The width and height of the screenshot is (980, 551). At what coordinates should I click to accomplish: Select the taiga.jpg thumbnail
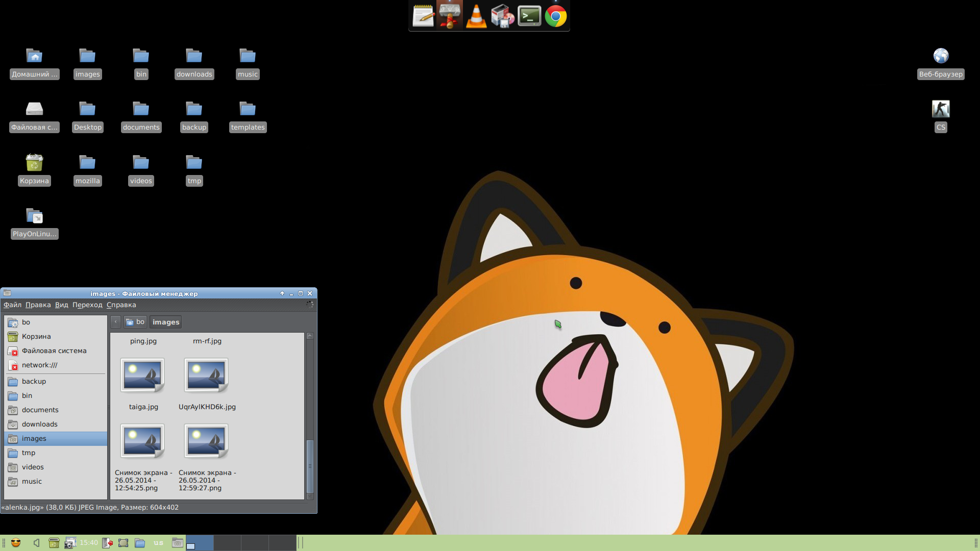142,375
